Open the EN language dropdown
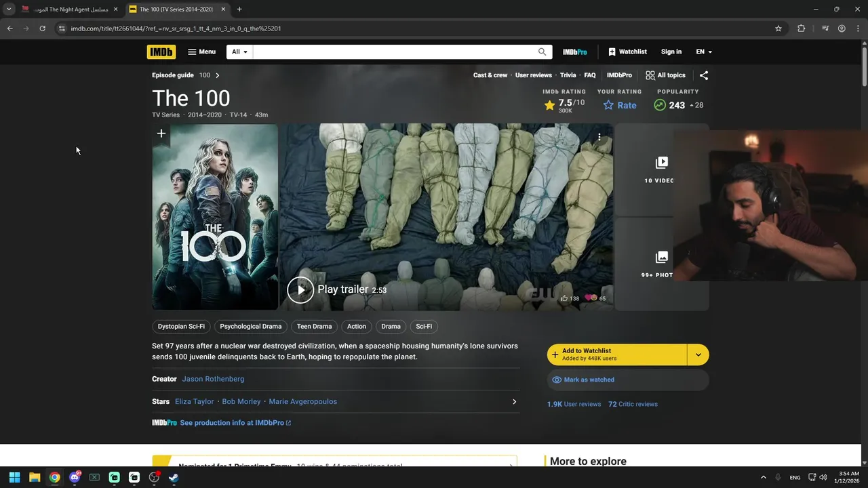Viewport: 868px width, 488px height. (x=704, y=52)
